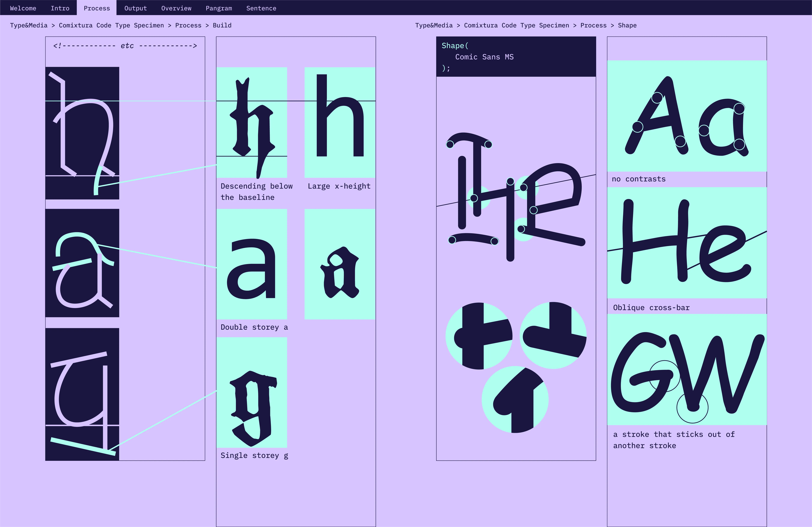Click the 'Shape(' code line
812x527 pixels.
click(x=455, y=46)
